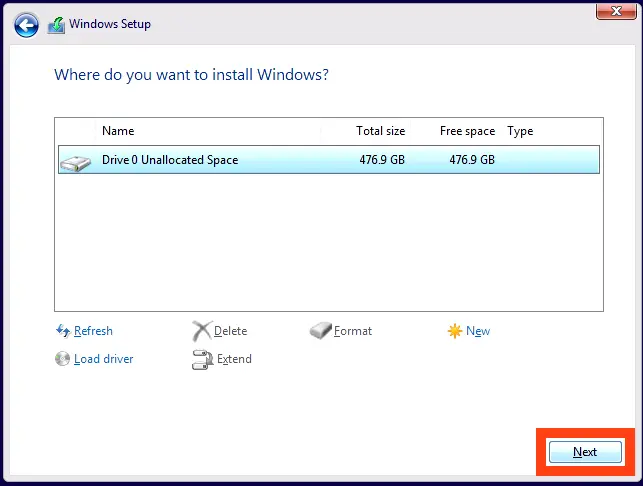This screenshot has width=643, height=486.
Task: Click the Extend link text
Action: coord(234,359)
